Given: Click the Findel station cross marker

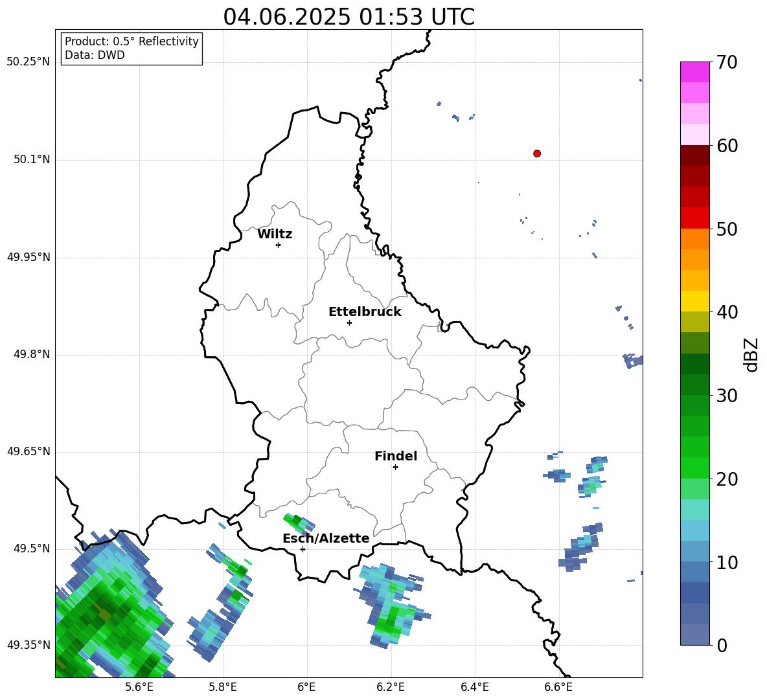Looking at the screenshot, I should tap(395, 468).
